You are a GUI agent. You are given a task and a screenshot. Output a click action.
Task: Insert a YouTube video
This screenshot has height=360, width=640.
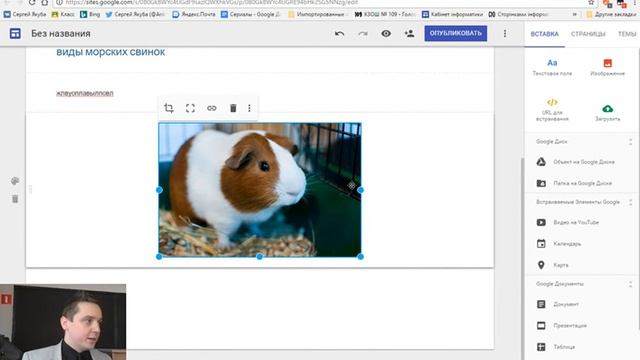coord(567,222)
